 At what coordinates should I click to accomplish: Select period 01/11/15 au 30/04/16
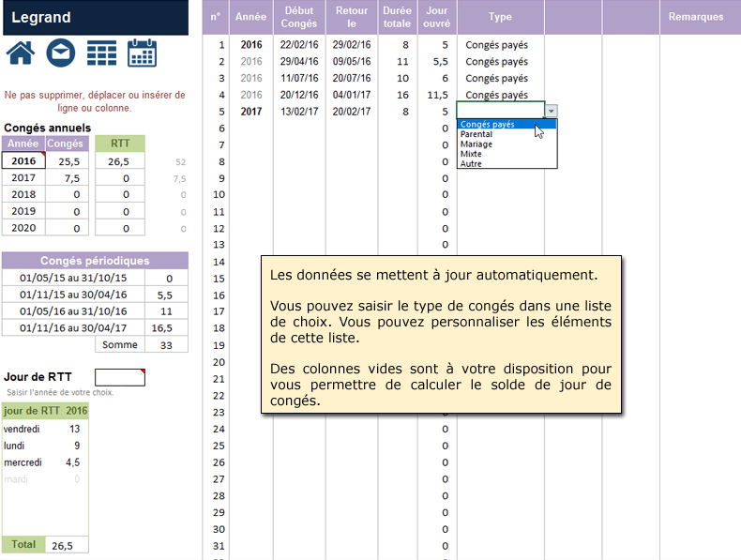[x=73, y=295]
